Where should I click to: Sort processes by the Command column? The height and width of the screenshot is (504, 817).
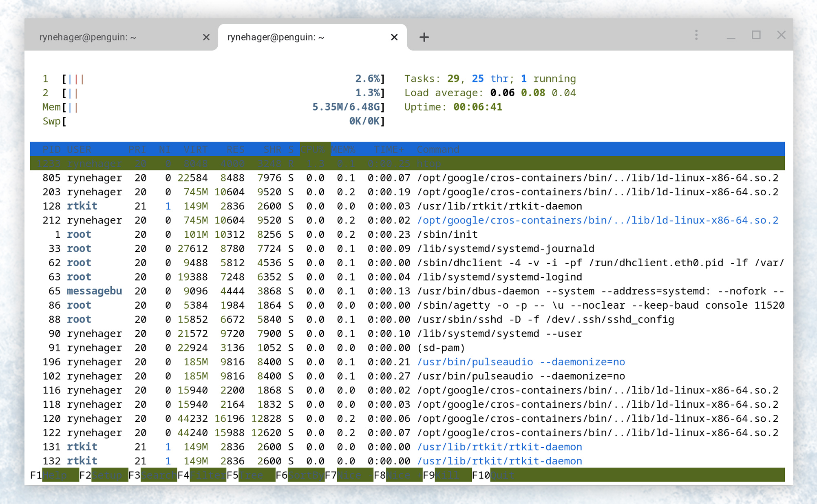click(x=437, y=149)
